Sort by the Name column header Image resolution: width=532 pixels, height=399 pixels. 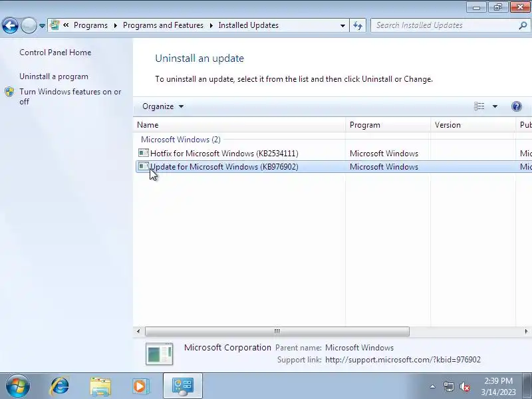[239, 125]
